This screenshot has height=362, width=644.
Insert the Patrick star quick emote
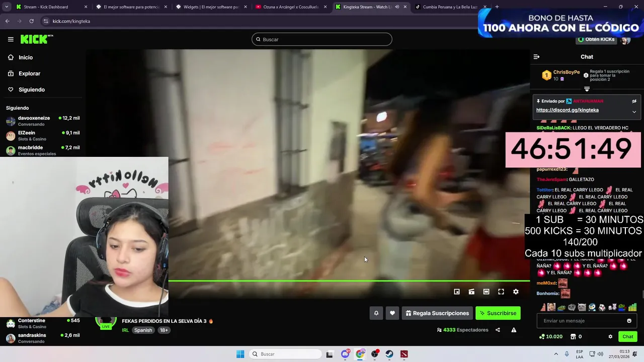click(544, 307)
